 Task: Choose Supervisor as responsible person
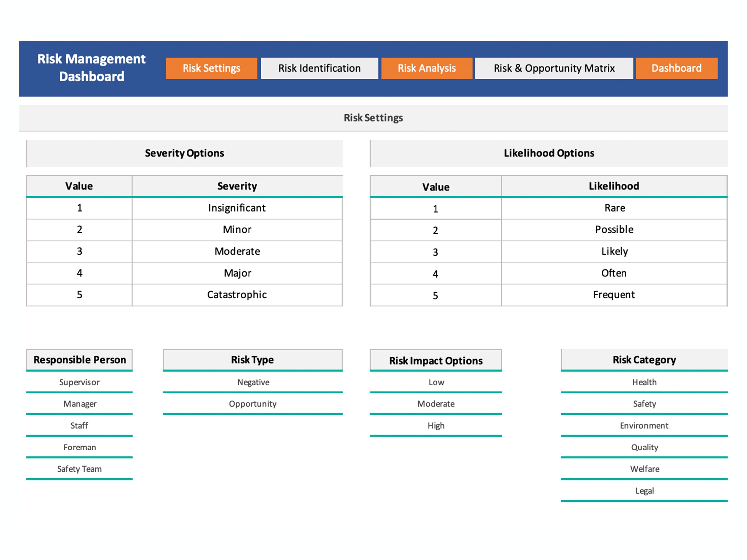[x=79, y=382]
